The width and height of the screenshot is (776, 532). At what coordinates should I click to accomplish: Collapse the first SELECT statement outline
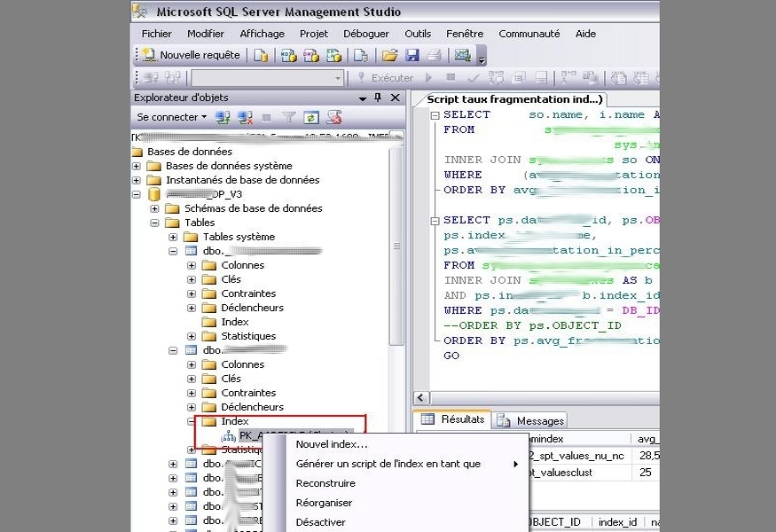click(435, 115)
